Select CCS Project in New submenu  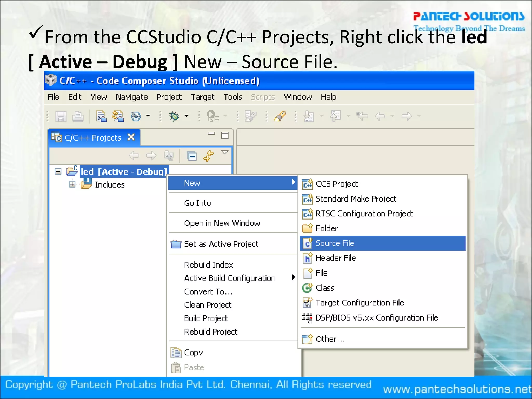click(x=383, y=184)
